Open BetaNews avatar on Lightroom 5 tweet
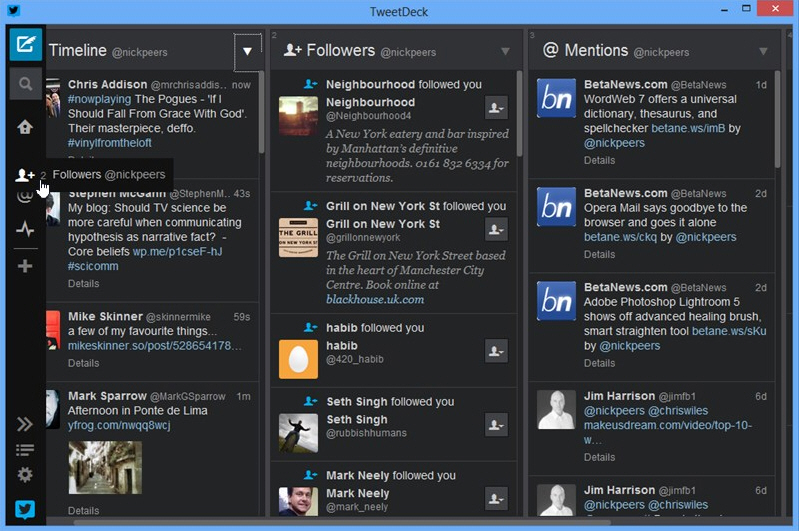 556,301
